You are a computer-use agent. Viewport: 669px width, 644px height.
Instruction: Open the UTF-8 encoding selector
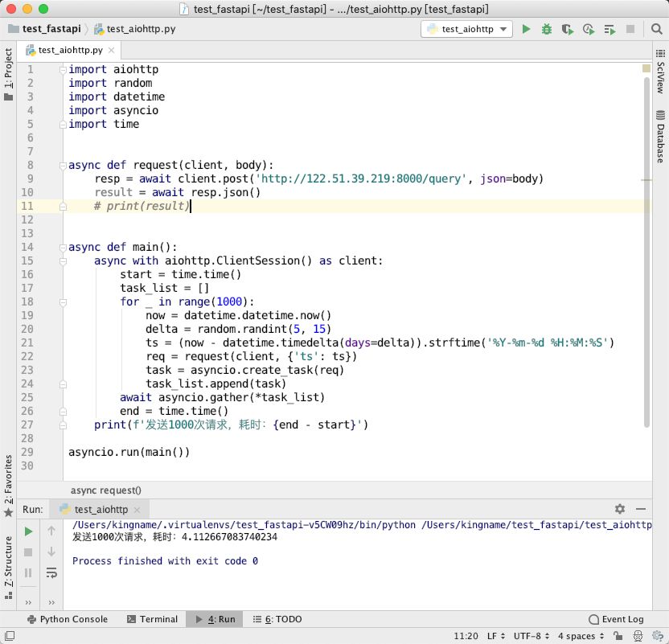pyautogui.click(x=532, y=636)
